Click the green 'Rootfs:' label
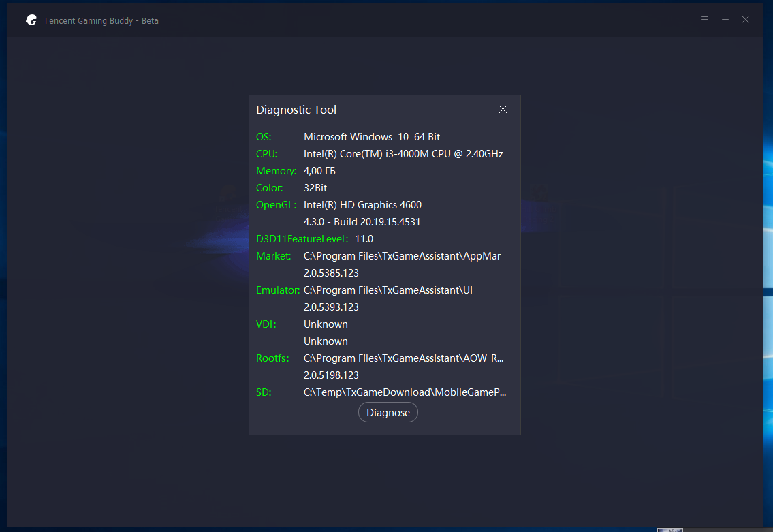Image resolution: width=773 pixels, height=532 pixels. [x=272, y=358]
